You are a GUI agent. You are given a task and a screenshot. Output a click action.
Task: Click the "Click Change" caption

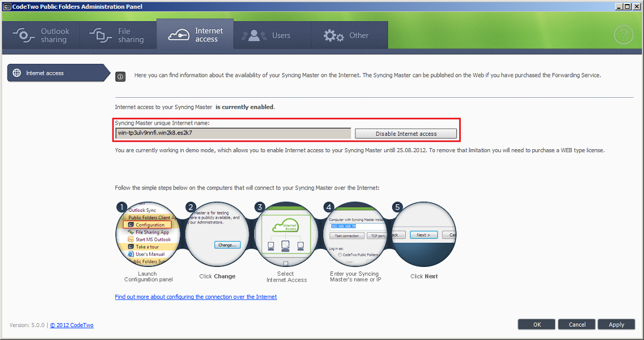point(217,276)
